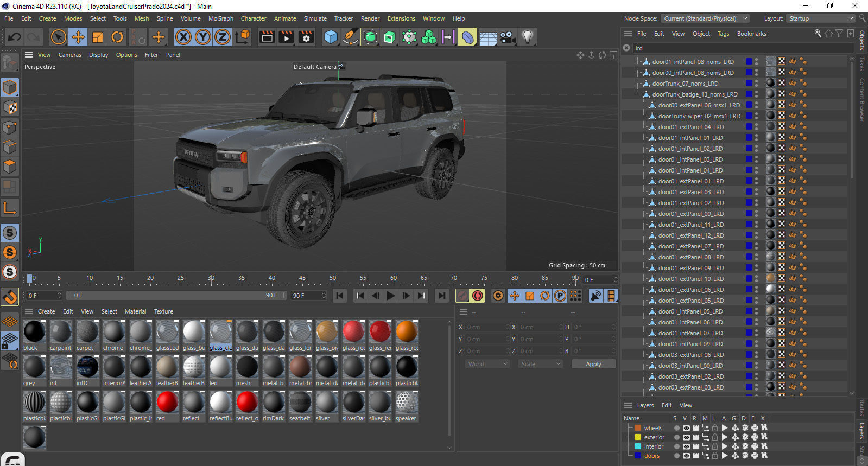Click the Record Active Objects button
Viewport: 868px width, 466px height.
pyautogui.click(x=462, y=296)
